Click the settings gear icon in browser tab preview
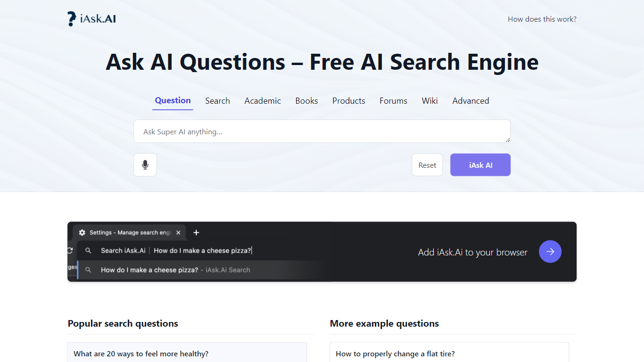 82,232
